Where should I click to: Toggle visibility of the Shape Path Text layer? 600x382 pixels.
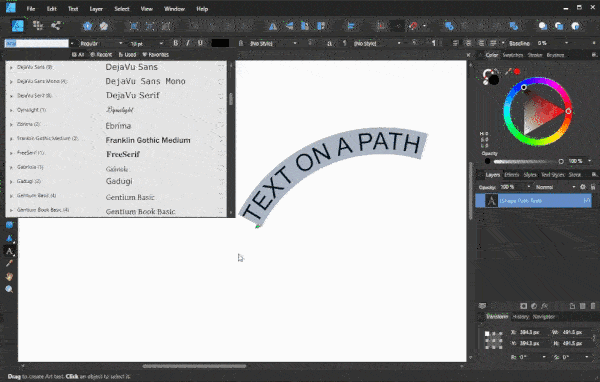pos(587,200)
